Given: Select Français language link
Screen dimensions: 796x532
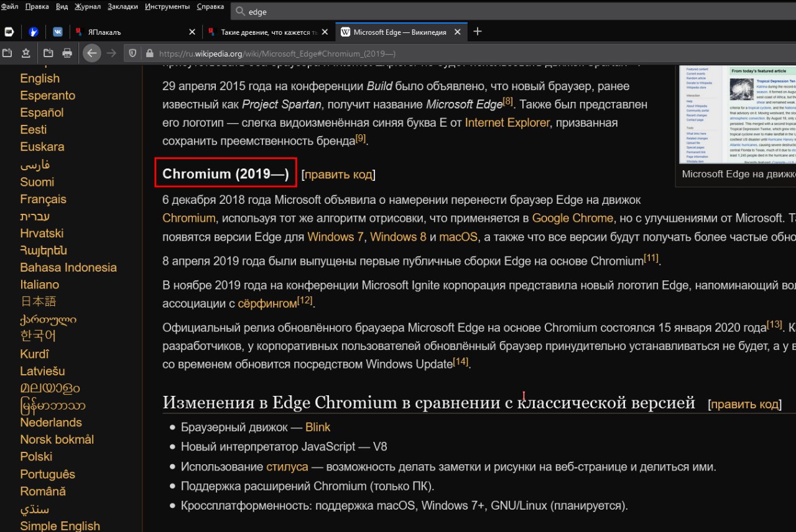Looking at the screenshot, I should [43, 199].
